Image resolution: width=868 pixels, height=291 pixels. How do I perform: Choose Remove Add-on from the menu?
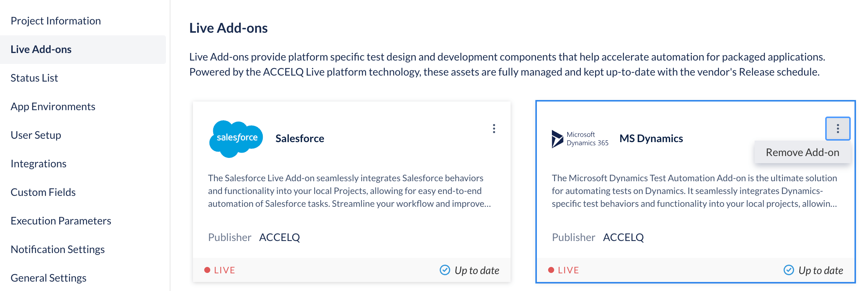pyautogui.click(x=802, y=152)
